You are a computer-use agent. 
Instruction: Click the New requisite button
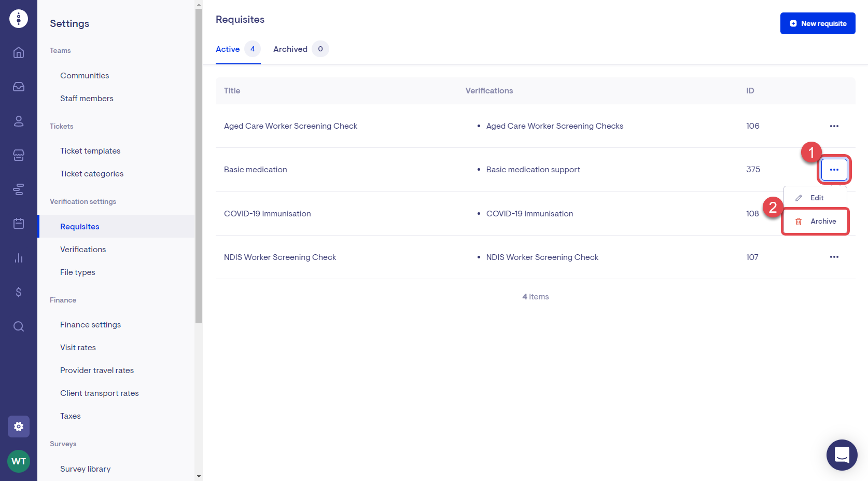point(818,23)
